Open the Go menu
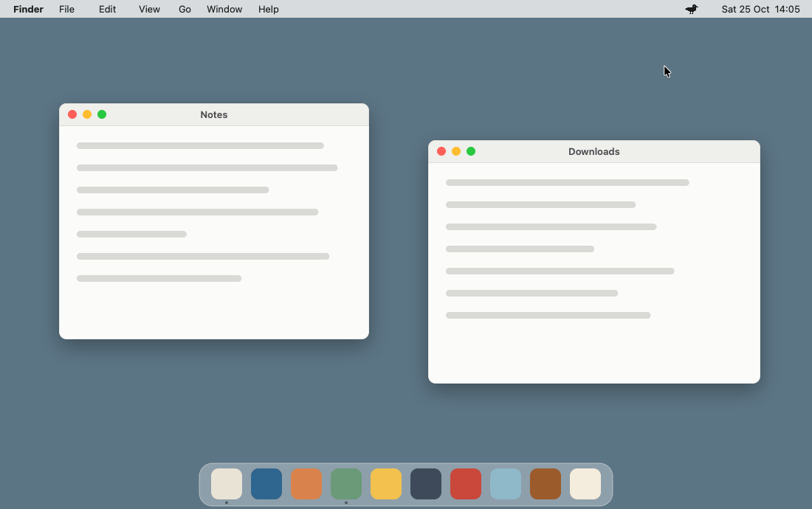812x509 pixels. coord(185,9)
